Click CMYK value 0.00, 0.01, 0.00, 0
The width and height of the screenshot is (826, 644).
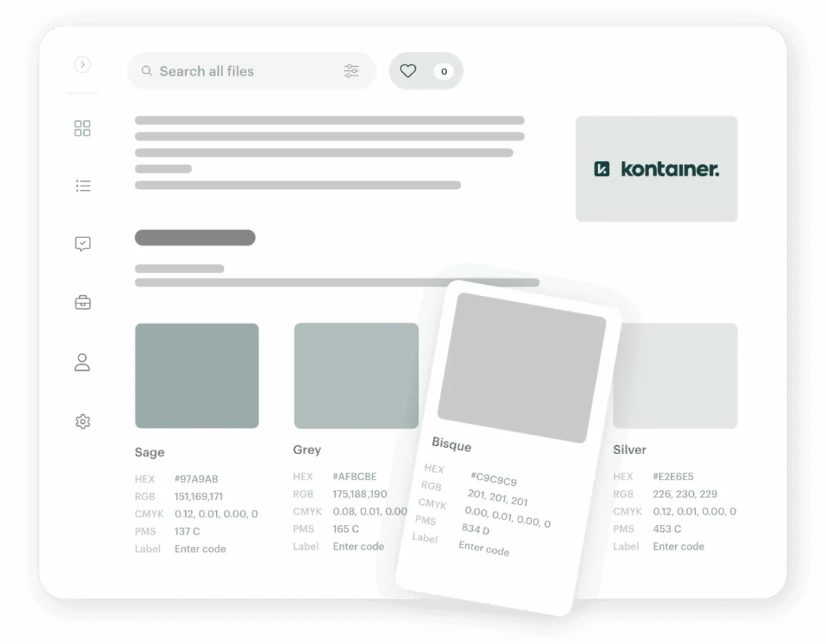click(x=507, y=516)
